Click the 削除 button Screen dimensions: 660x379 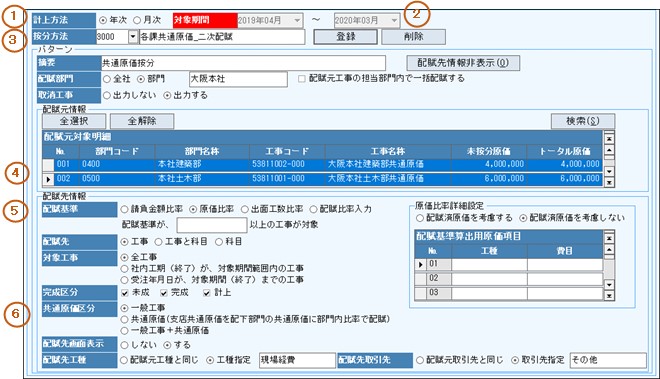(413, 37)
